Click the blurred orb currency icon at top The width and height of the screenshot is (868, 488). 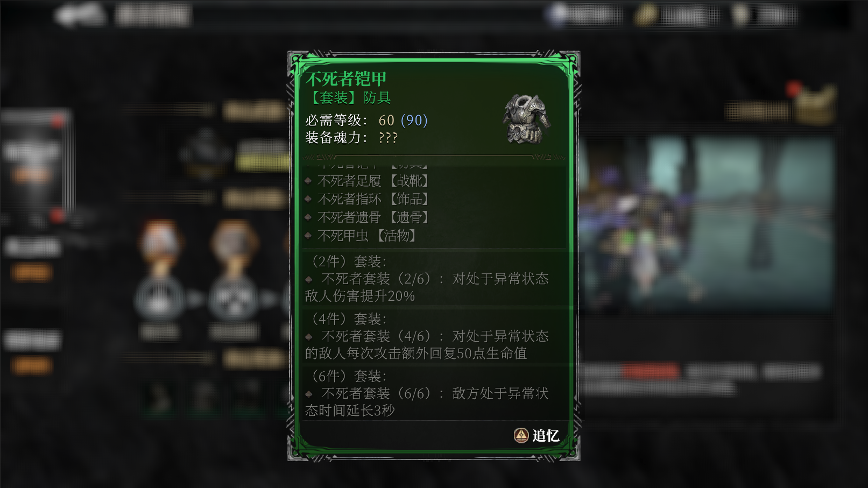(x=559, y=15)
